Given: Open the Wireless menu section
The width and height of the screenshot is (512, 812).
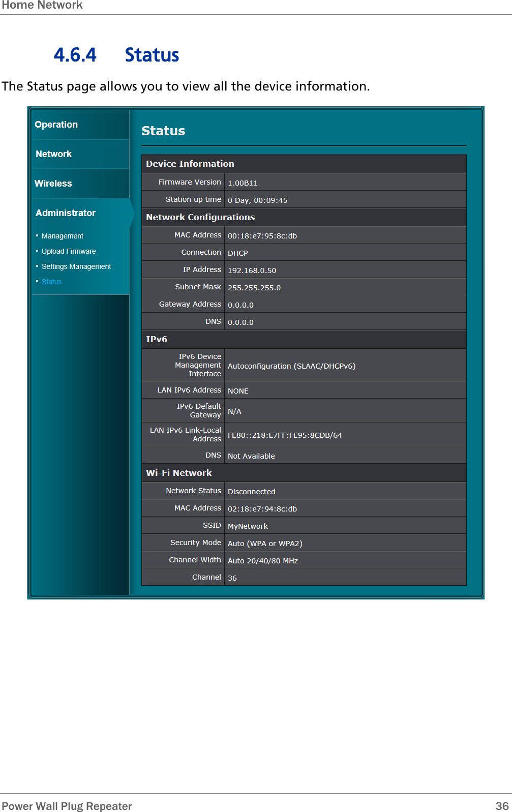Looking at the screenshot, I should (x=53, y=184).
